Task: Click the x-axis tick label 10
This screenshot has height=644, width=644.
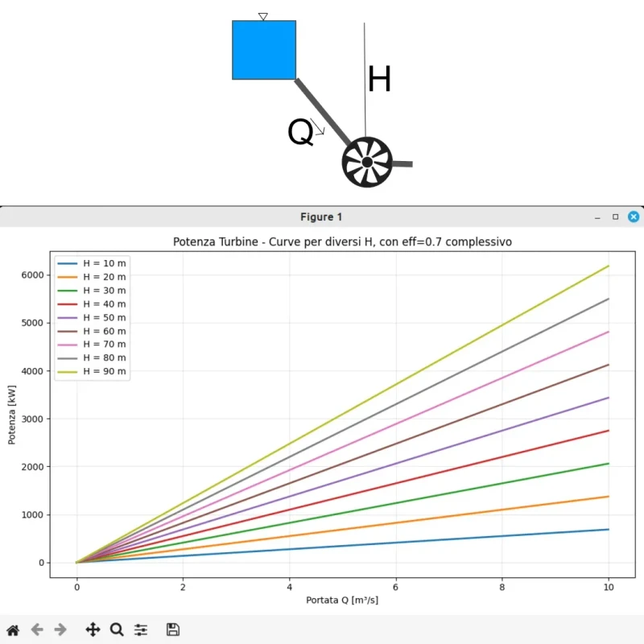Action: coord(609,588)
